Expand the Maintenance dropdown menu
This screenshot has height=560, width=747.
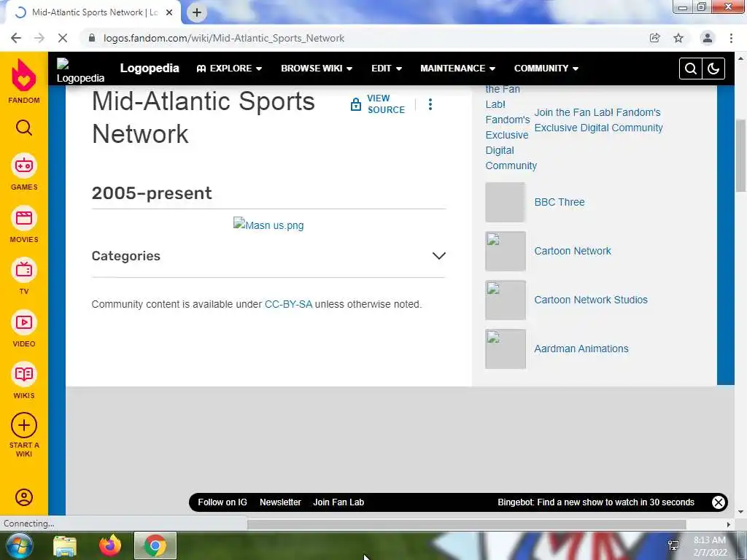[x=458, y=69]
